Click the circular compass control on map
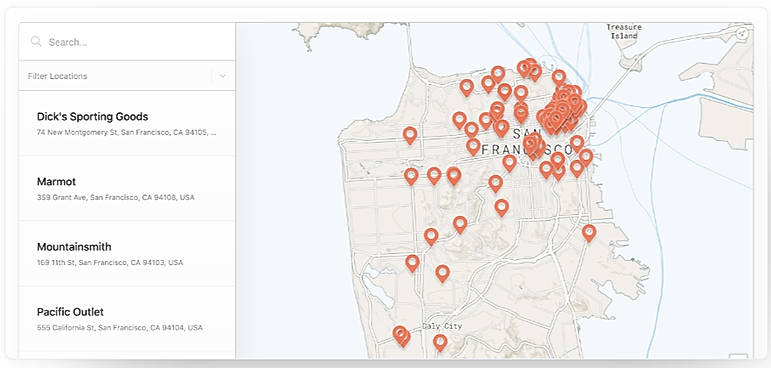Image resolution: width=771 pixels, height=368 pixels. pos(742,33)
